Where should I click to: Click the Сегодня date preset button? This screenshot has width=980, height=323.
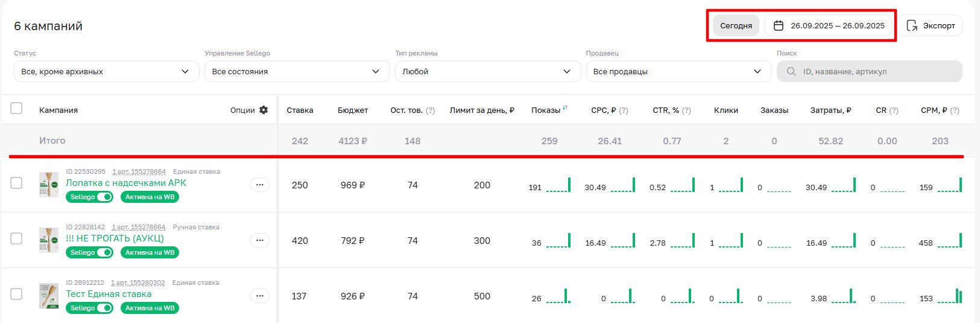pyautogui.click(x=736, y=25)
